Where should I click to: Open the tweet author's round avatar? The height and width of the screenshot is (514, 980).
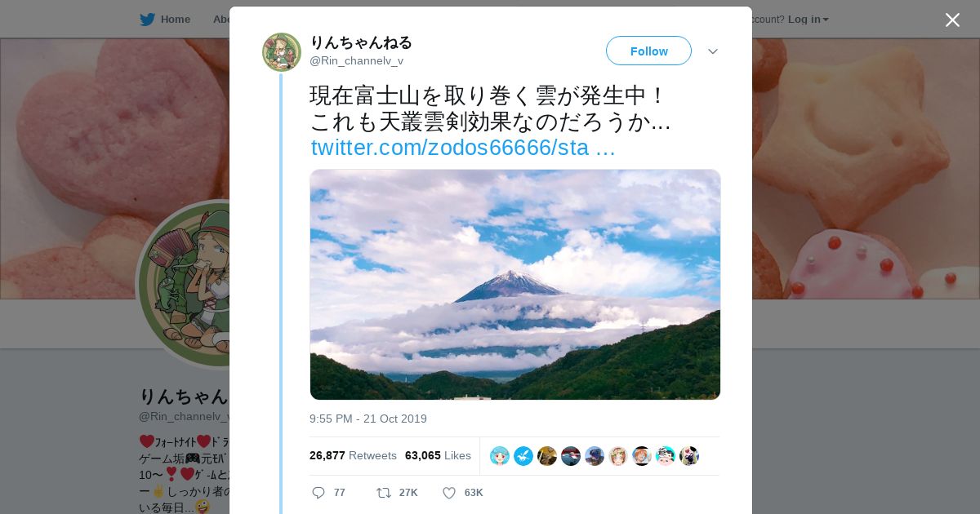pyautogui.click(x=282, y=52)
